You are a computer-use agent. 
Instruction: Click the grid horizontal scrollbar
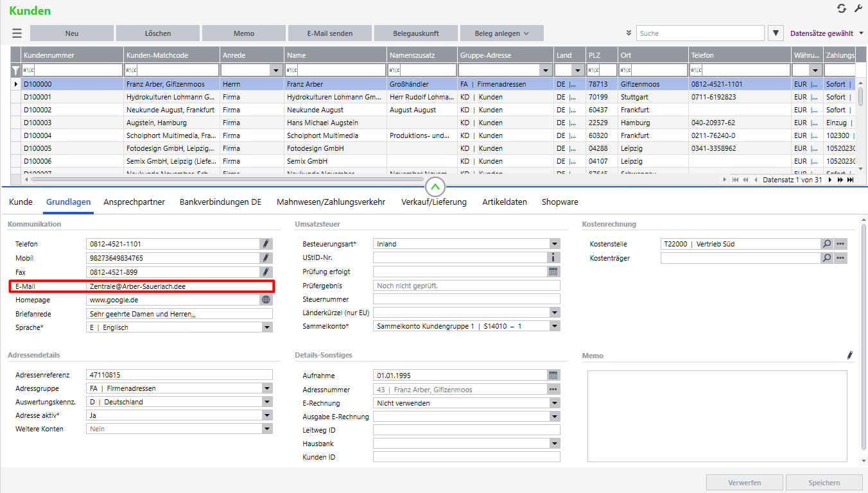pos(227,180)
